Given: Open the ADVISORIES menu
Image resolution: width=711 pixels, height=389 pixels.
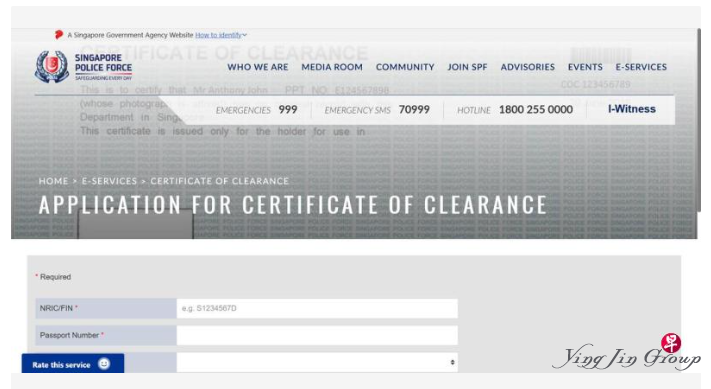Looking at the screenshot, I should click(x=527, y=67).
